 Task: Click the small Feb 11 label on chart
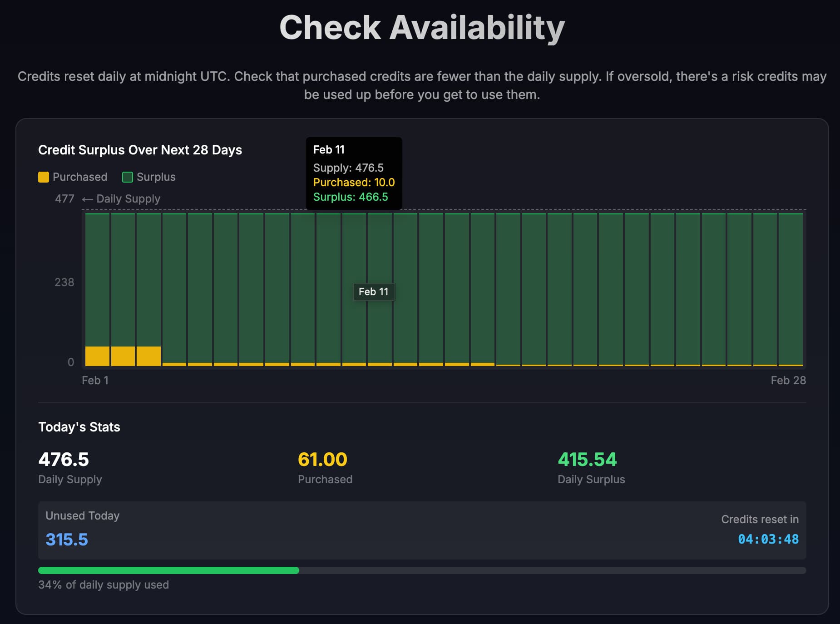pyautogui.click(x=373, y=292)
